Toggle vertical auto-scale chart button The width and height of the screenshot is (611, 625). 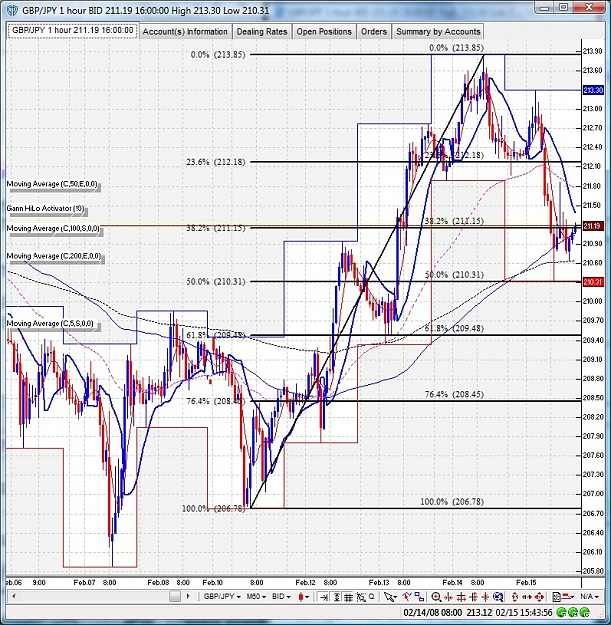pyautogui.click(x=336, y=597)
